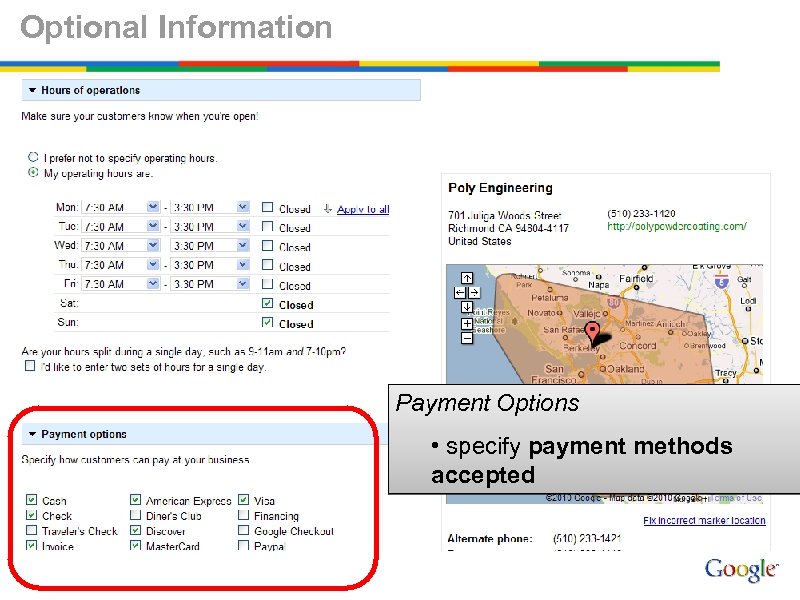Viewport: 800px width, 600px height.
Task: Collapse the Payment options section
Action: [32, 433]
